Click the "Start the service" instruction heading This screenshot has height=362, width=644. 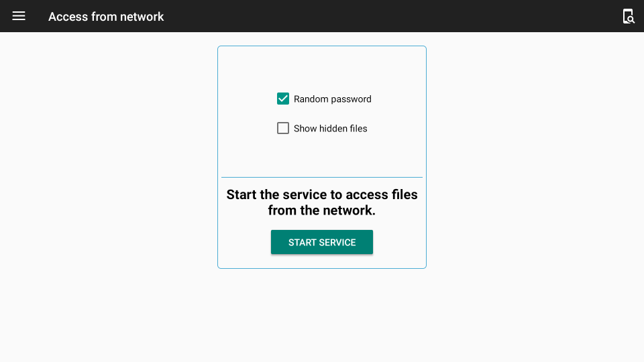coord(322,195)
